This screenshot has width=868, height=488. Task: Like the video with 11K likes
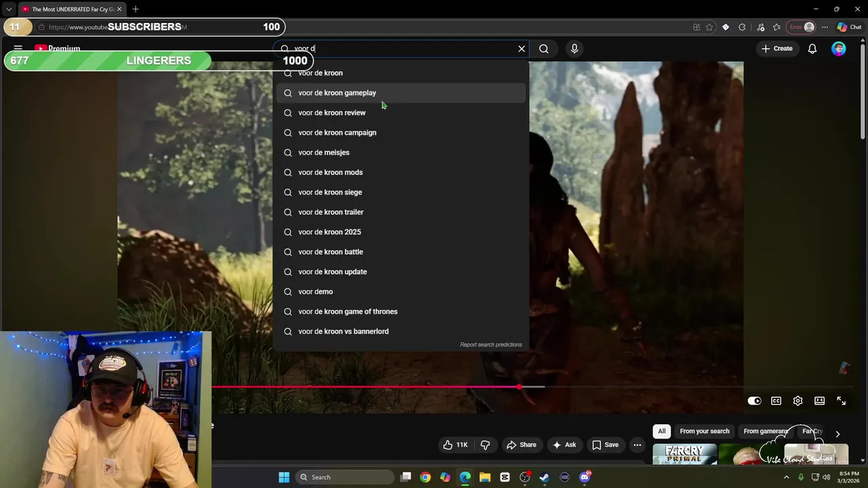coord(455,445)
